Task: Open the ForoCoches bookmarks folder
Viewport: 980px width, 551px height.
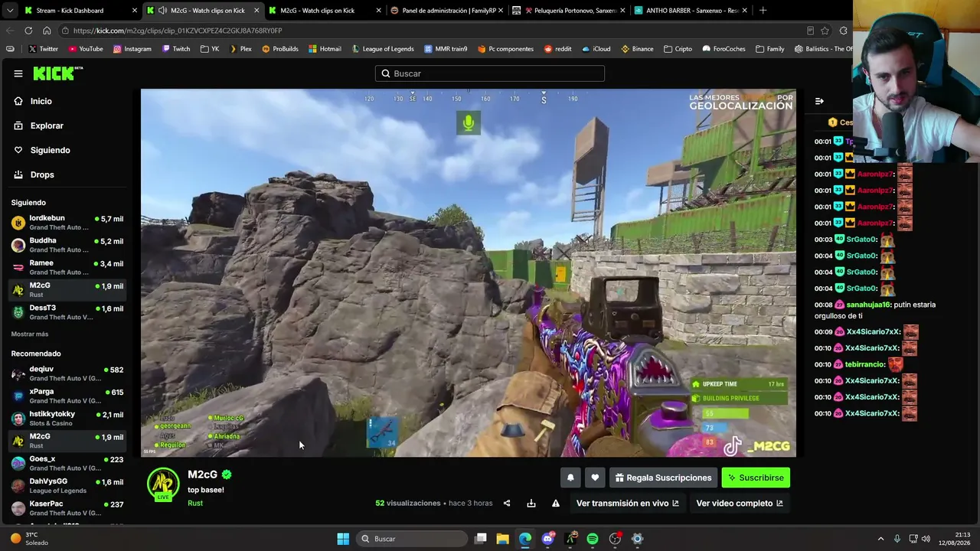Action: 724,49
